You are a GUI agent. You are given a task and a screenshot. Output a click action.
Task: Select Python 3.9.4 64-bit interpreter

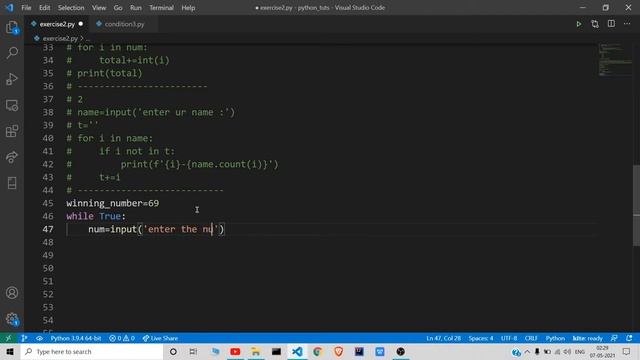pyautogui.click(x=76, y=338)
